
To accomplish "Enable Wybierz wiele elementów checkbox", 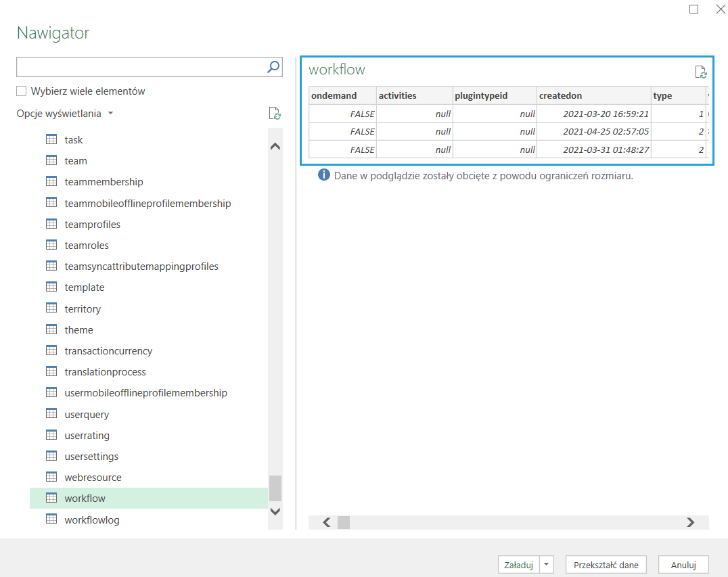I will [x=22, y=91].
